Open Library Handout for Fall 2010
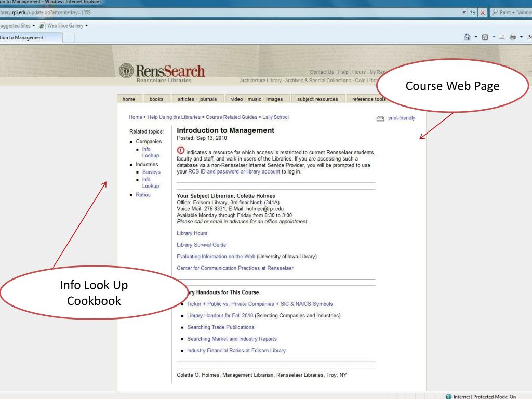Image resolution: width=532 pixels, height=399 pixels. [220, 315]
